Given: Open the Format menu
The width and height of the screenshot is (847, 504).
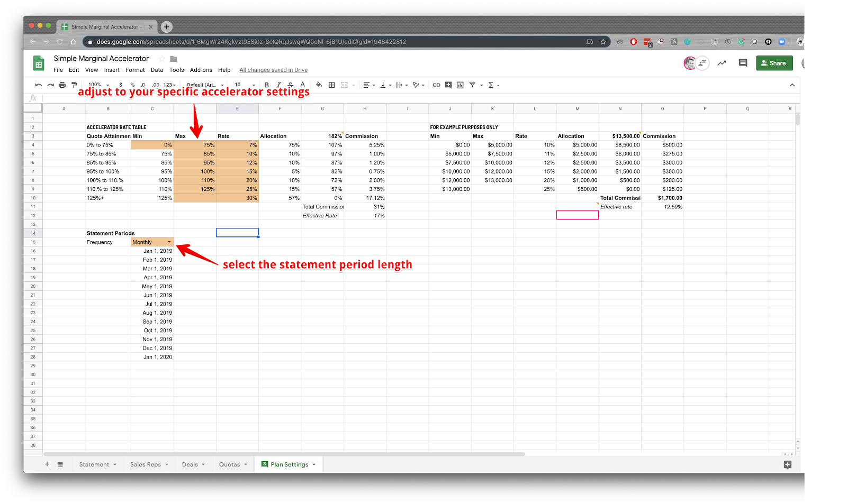Looking at the screenshot, I should pos(135,69).
